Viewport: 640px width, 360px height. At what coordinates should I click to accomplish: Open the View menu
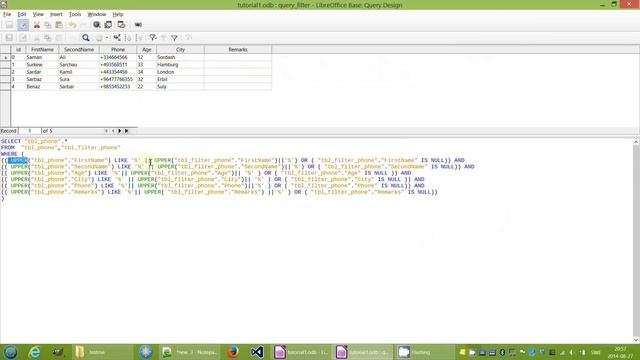38,14
